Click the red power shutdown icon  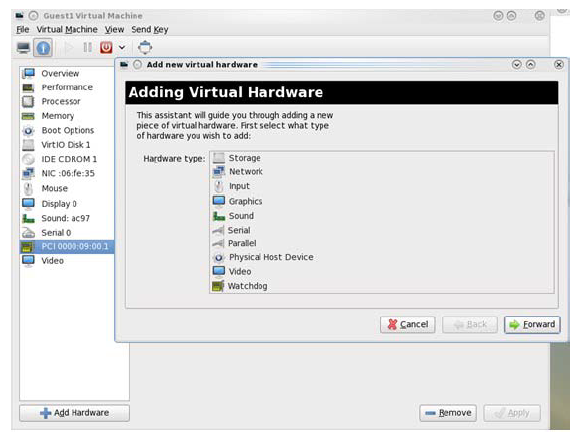coord(106,47)
